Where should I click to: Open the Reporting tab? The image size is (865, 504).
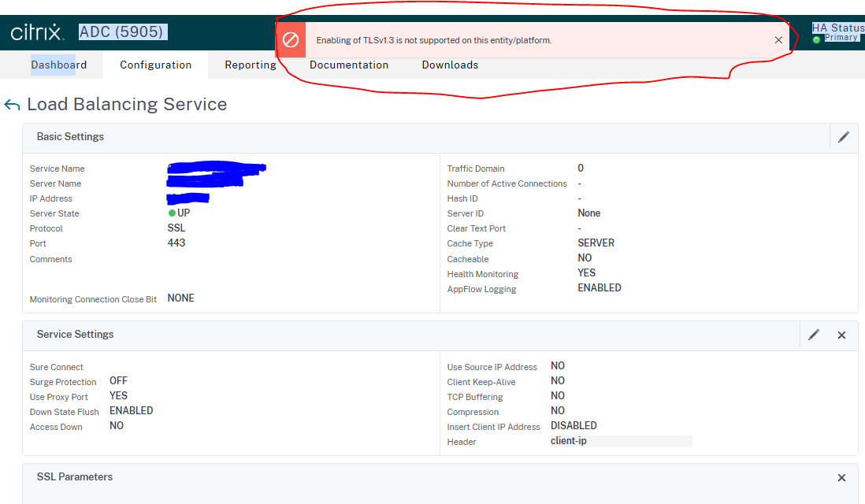click(x=251, y=65)
